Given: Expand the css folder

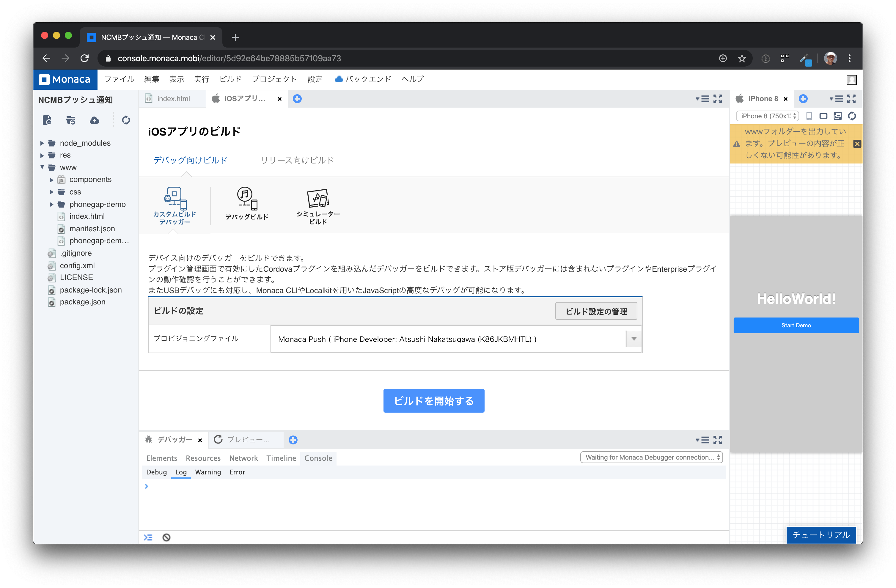Looking at the screenshot, I should [51, 192].
